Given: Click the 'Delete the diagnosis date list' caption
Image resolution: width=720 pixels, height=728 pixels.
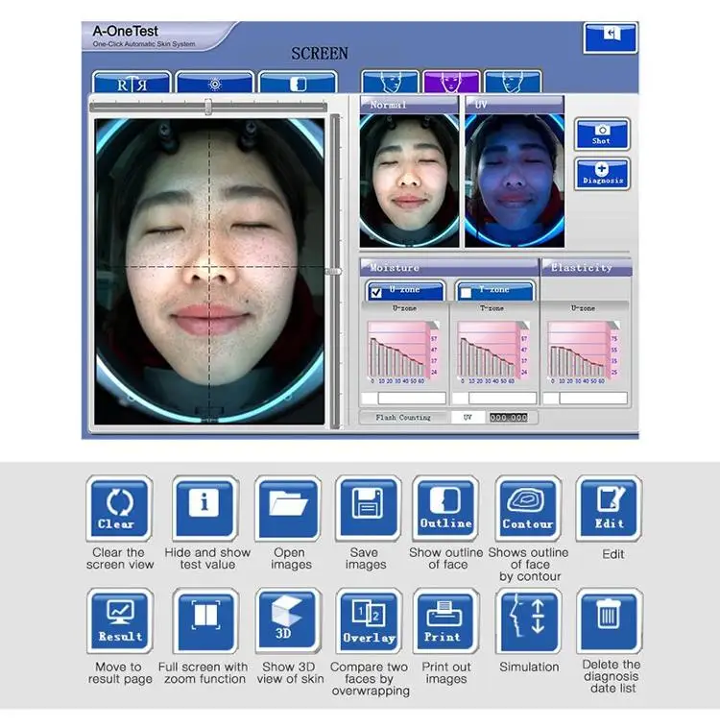Looking at the screenshot, I should coord(612,676).
